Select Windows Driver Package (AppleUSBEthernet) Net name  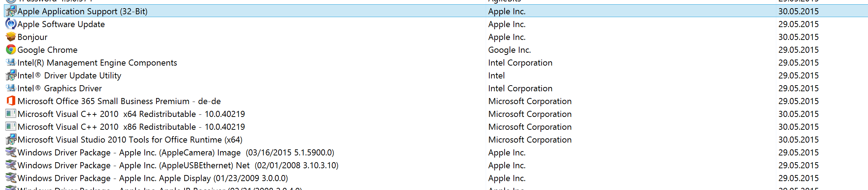[x=178, y=165]
